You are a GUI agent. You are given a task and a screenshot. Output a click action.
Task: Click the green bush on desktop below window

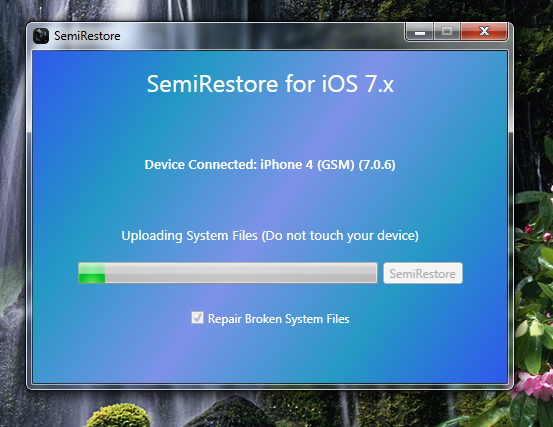tap(118, 415)
